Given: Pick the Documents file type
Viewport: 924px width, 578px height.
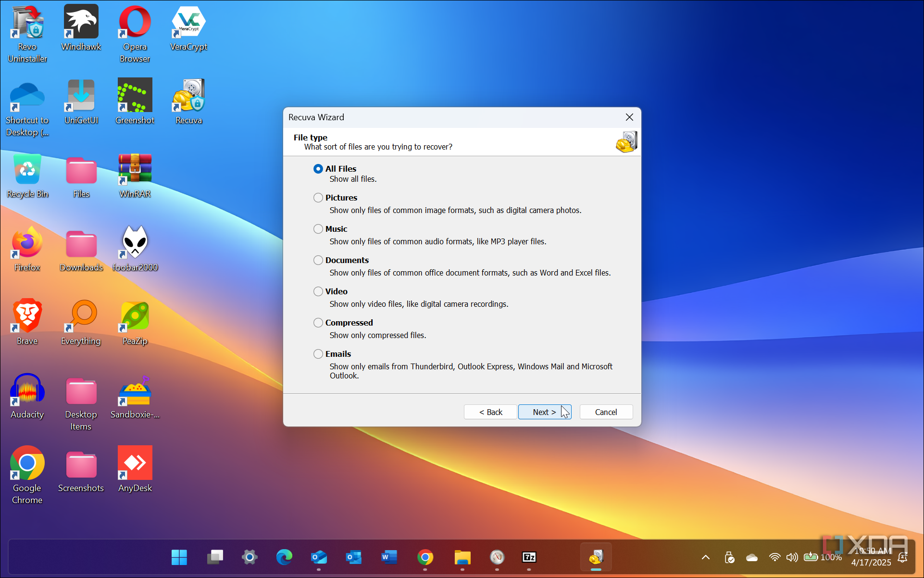Looking at the screenshot, I should pos(318,260).
